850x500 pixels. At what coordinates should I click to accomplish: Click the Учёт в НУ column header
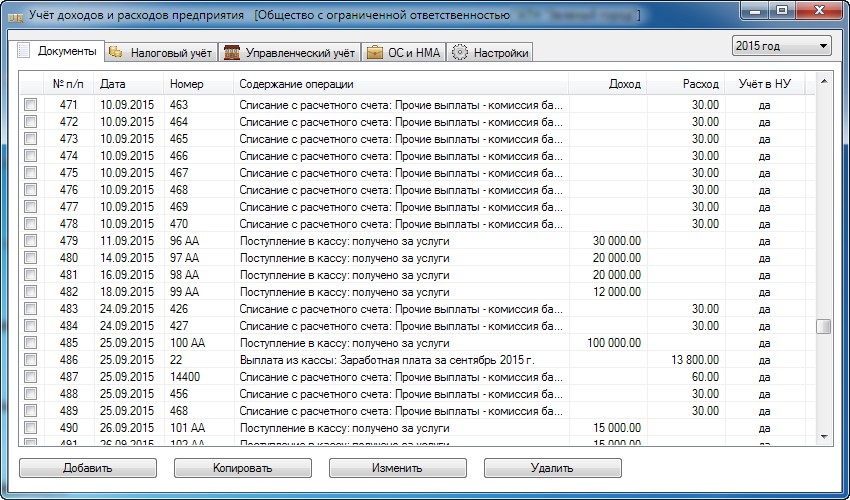pyautogui.click(x=765, y=84)
